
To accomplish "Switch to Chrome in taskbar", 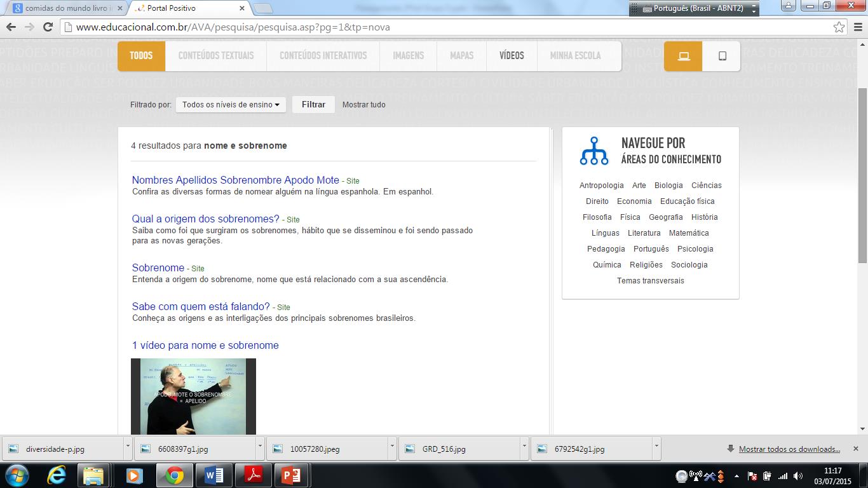I will (x=174, y=475).
